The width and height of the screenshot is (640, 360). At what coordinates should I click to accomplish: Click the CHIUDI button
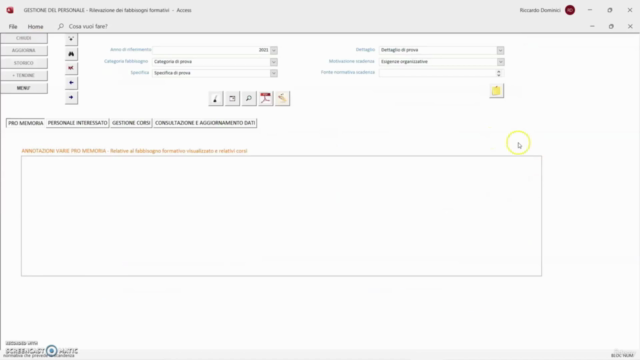(x=24, y=38)
